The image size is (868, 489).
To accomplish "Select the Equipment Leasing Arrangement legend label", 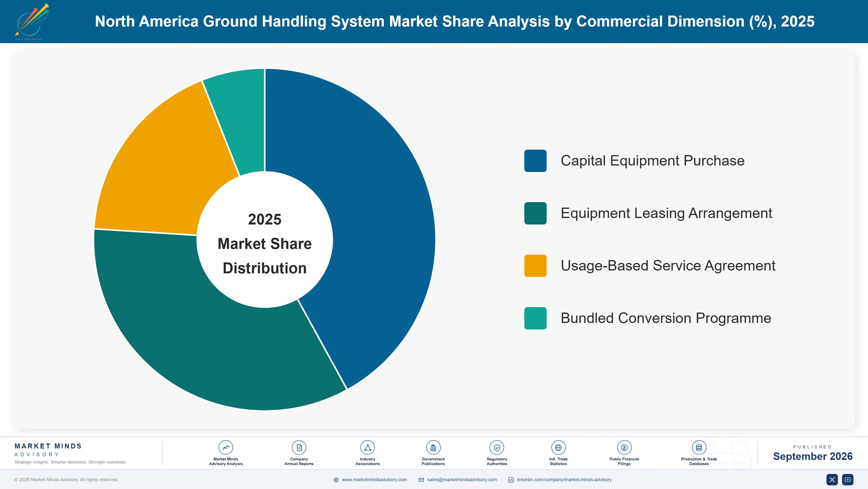I will pyautogui.click(x=666, y=214).
